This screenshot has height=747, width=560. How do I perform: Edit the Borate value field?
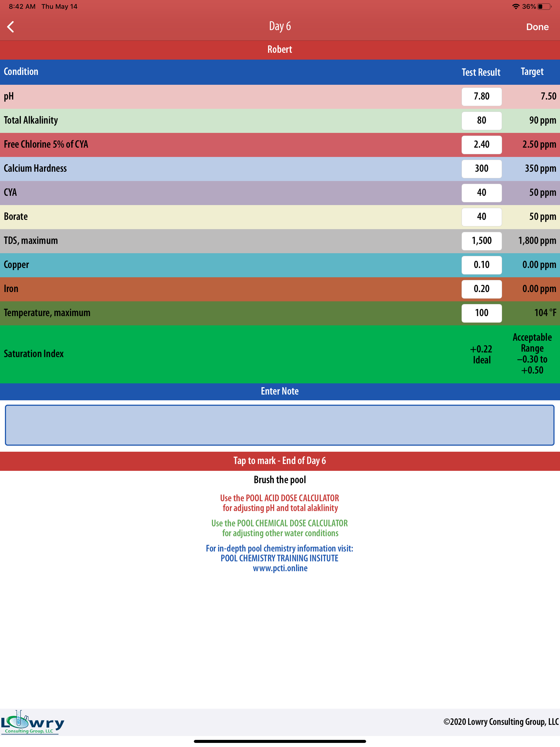(482, 217)
